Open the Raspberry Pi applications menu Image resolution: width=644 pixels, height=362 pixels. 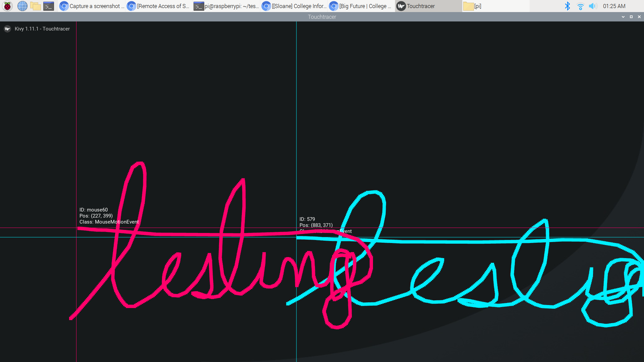[x=7, y=6]
